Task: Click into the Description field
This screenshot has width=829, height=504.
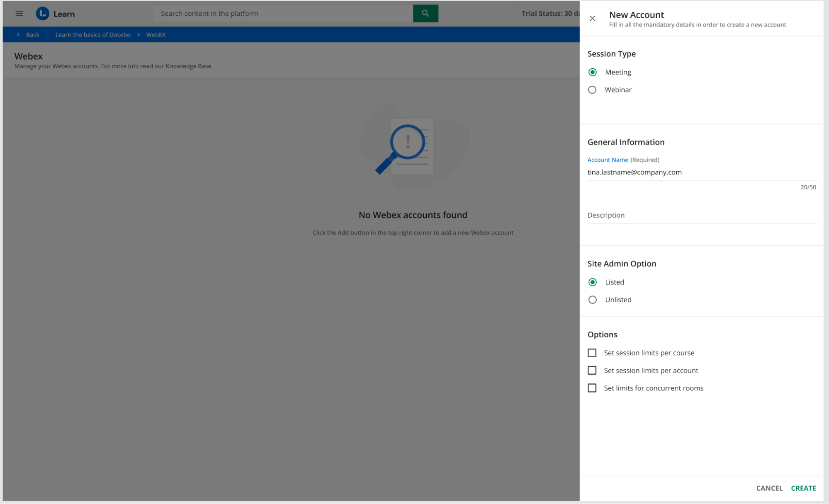Action: point(701,216)
